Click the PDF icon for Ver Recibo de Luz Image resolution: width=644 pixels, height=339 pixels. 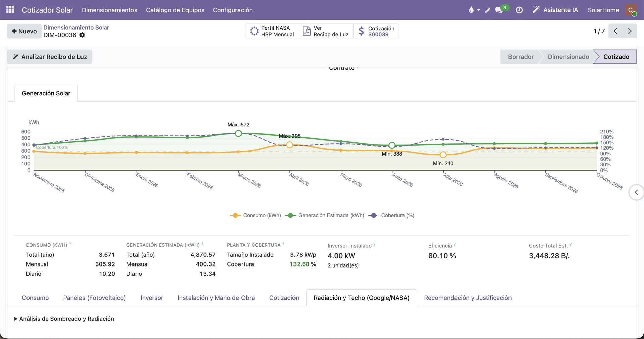tap(307, 31)
